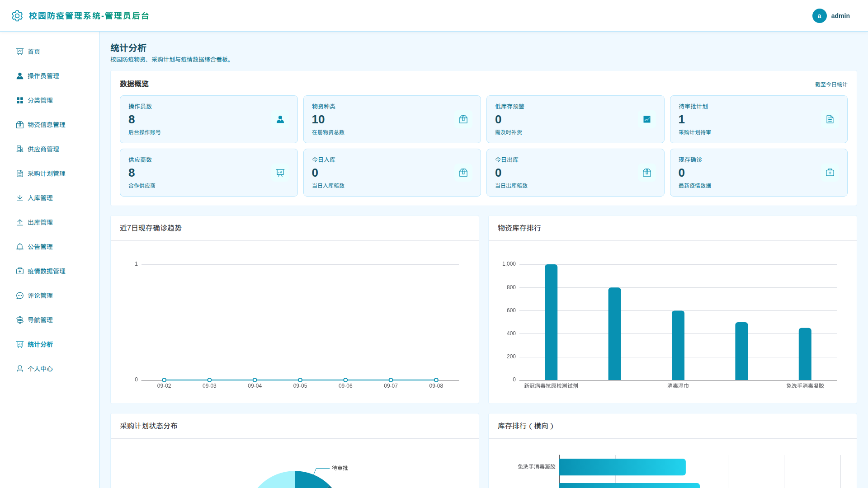The image size is (868, 488).
Task: Click the 采购计划待审 caption
Action: [695, 132]
